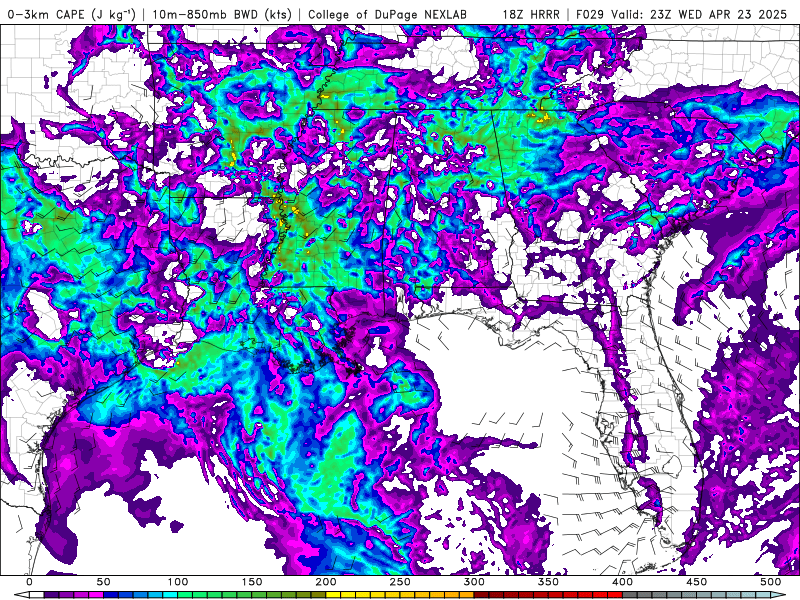This screenshot has height=600, width=800.
Task: Click the '200' color scale label
Action: tap(326, 582)
